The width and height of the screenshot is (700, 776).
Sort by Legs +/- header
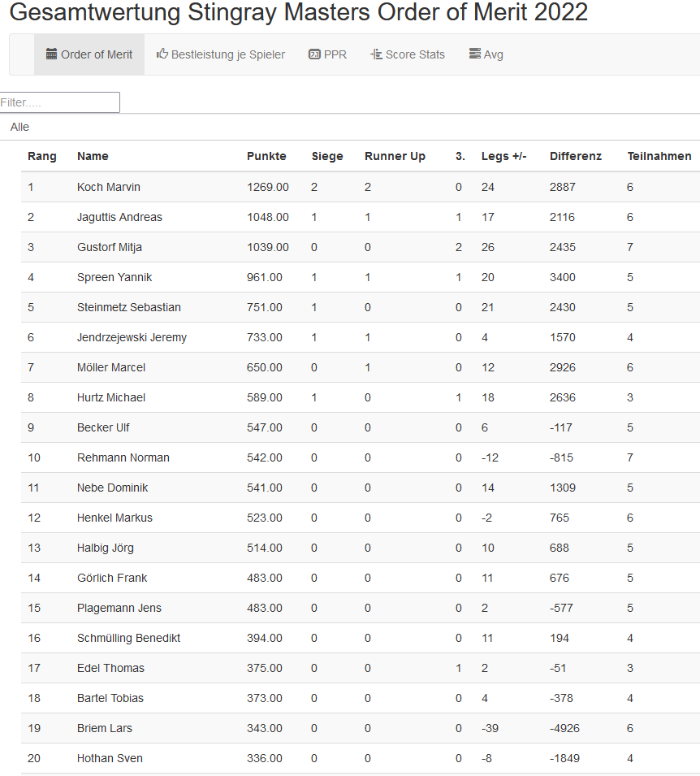coord(503,156)
